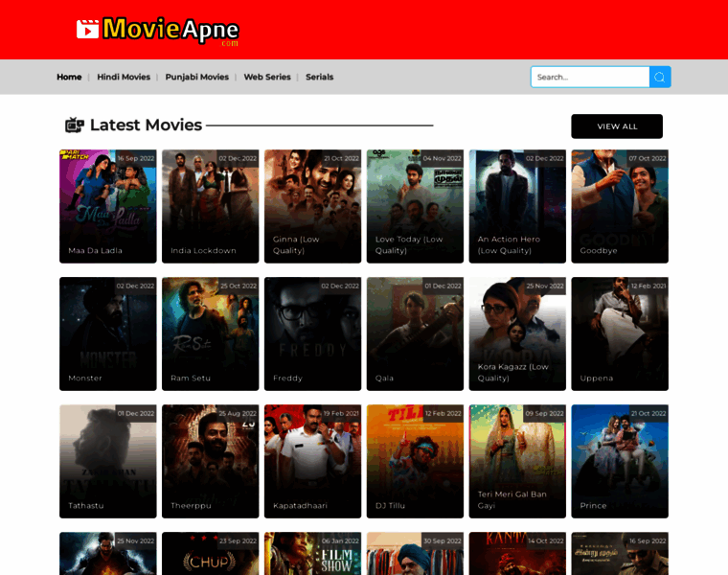Open the Ram Setu movie poster
This screenshot has width=728, height=575.
[x=211, y=333]
